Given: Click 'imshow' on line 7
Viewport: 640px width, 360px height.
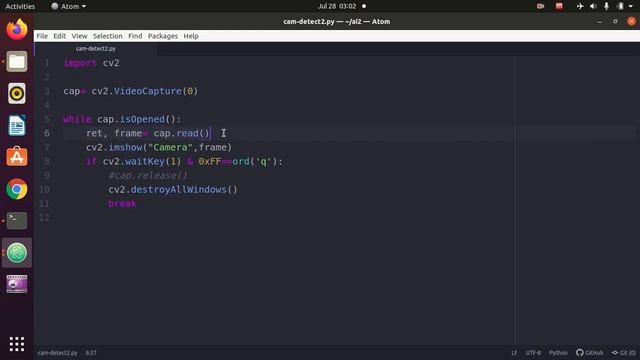Looking at the screenshot, I should 125,147.
